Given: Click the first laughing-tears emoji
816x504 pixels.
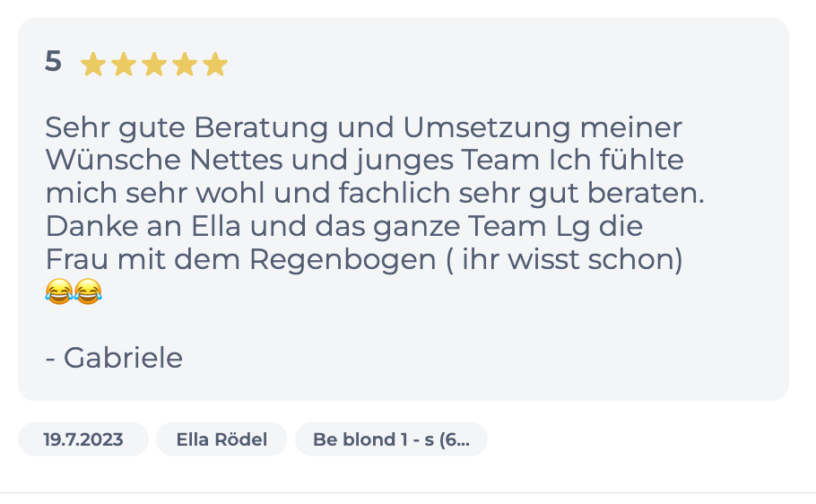Looking at the screenshot, I should [58, 291].
